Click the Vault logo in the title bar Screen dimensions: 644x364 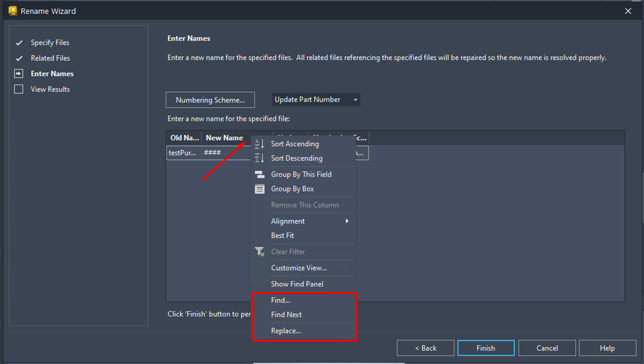coord(12,11)
